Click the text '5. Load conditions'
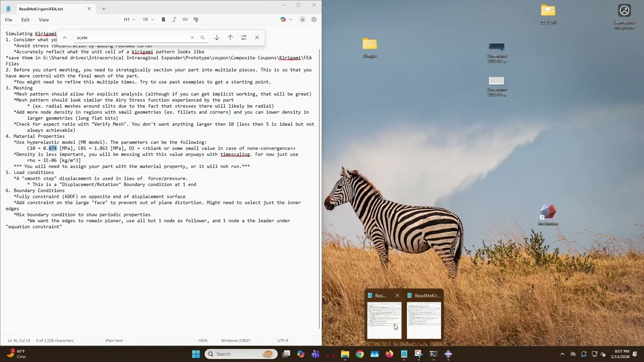 [x=30, y=172]
